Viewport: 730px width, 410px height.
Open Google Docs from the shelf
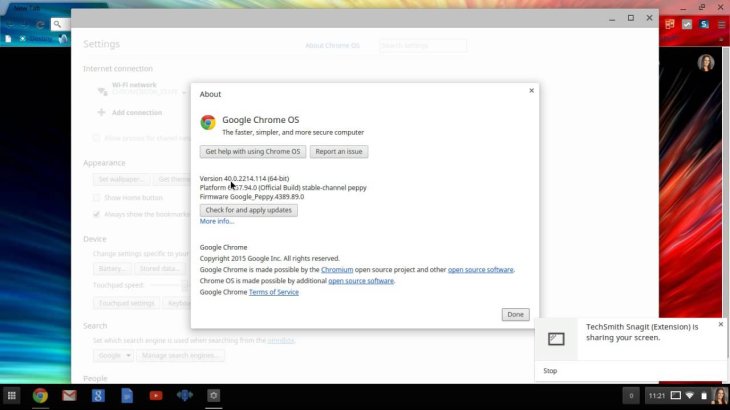pos(127,396)
